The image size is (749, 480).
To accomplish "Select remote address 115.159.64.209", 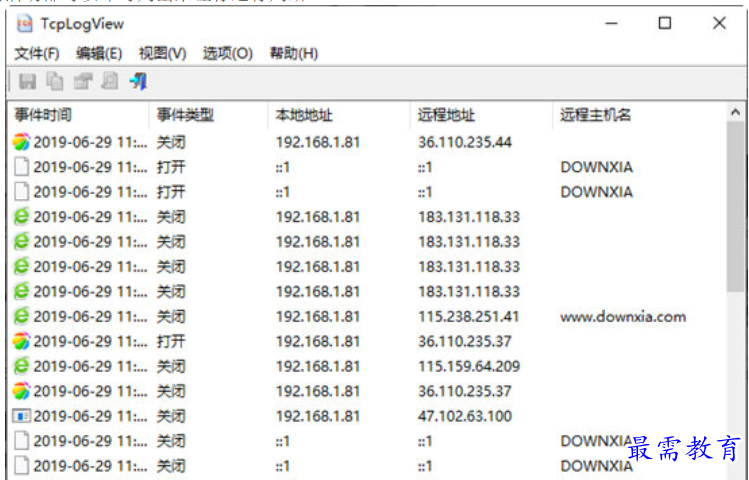I will pos(469,366).
